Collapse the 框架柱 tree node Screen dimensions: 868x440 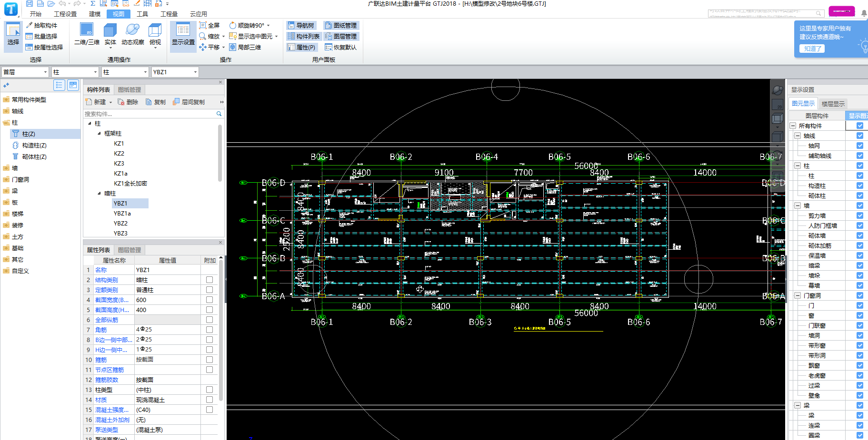tap(99, 134)
